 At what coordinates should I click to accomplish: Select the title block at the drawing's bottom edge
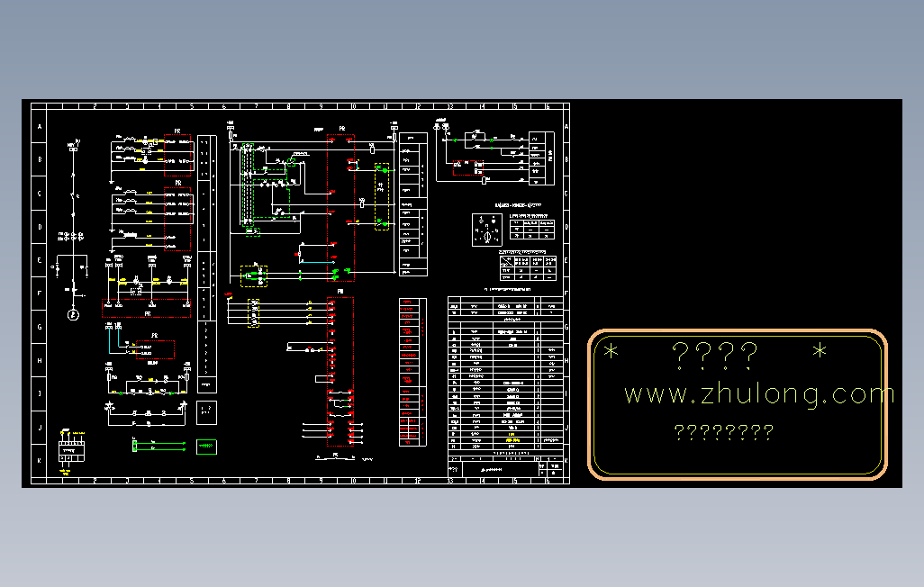[505, 468]
